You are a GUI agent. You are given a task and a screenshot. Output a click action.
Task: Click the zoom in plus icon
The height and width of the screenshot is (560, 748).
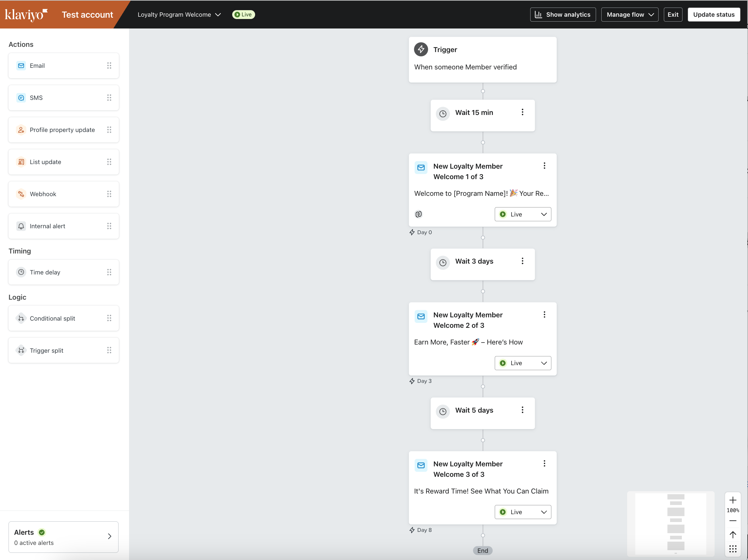733,500
